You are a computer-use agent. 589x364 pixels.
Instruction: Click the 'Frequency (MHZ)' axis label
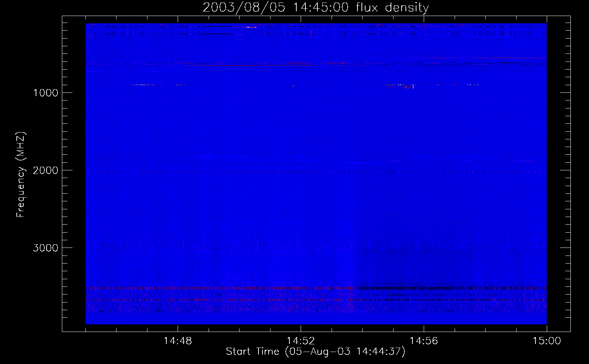(21, 175)
